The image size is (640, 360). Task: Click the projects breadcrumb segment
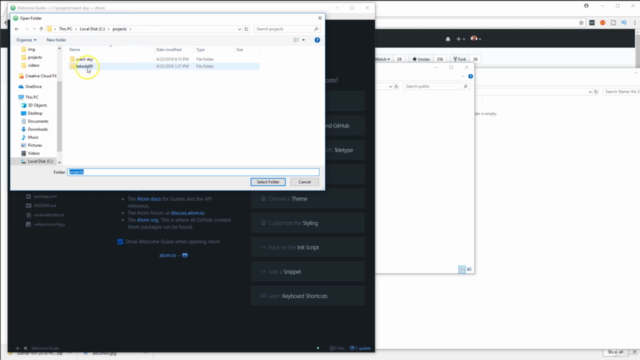(x=120, y=29)
